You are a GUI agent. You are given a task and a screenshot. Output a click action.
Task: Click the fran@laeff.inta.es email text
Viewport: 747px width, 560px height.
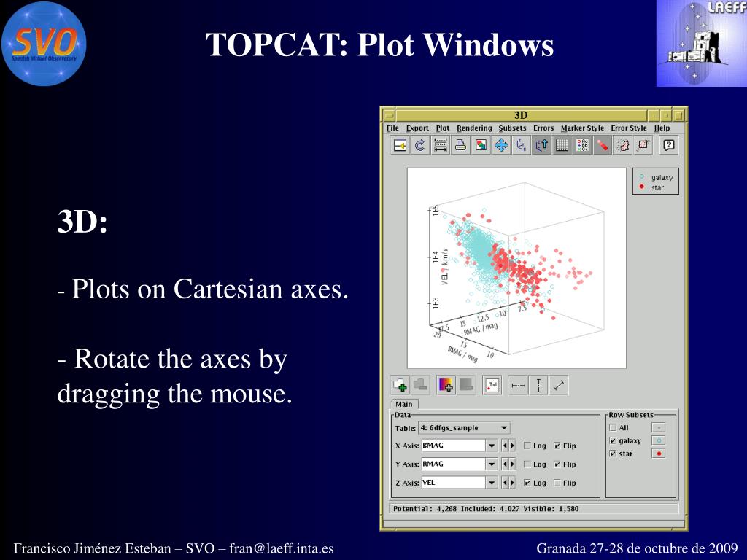coord(282,548)
